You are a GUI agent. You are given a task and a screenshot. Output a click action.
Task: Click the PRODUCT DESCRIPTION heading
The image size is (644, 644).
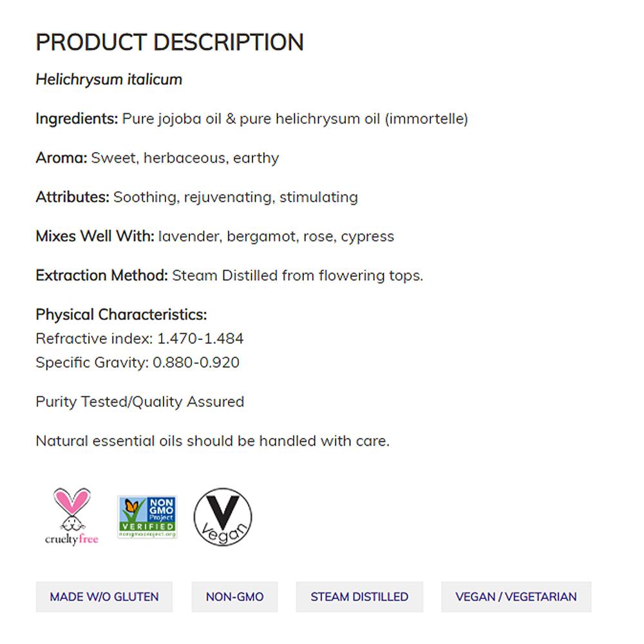click(169, 43)
